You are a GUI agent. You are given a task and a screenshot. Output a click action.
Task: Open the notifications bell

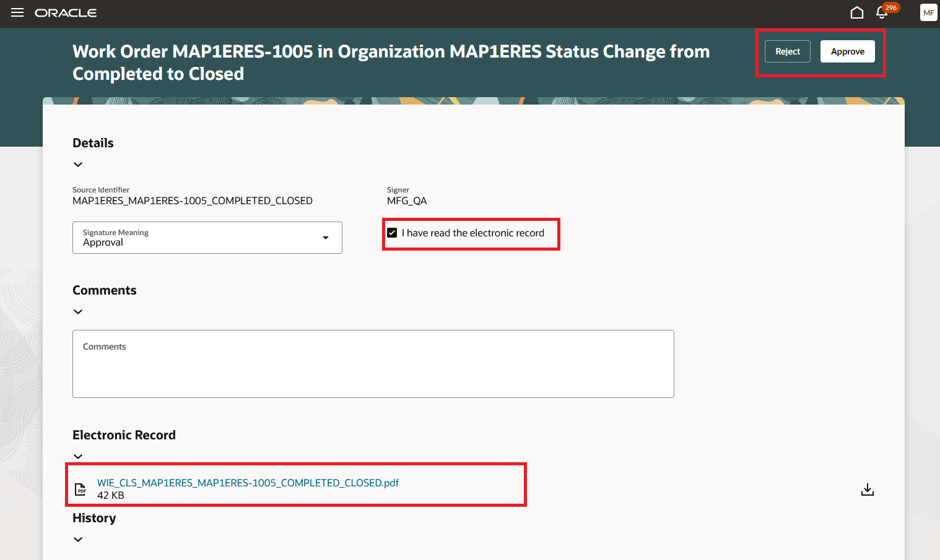click(881, 12)
